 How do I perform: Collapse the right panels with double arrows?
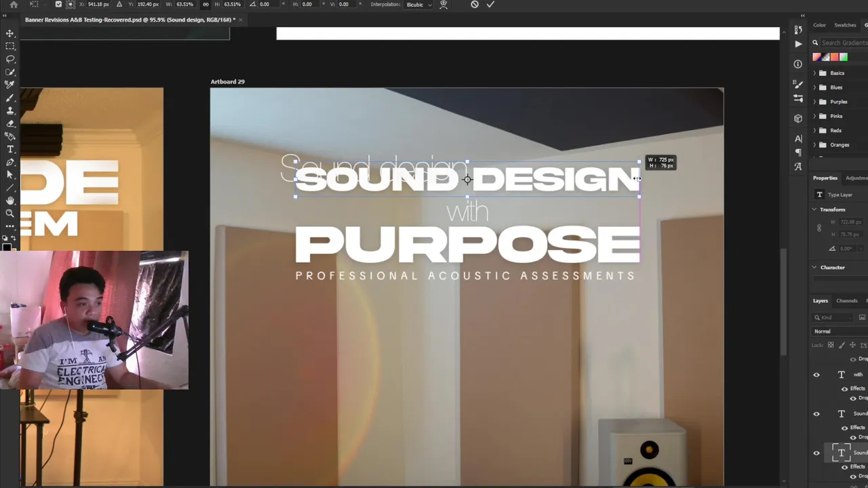point(802,16)
